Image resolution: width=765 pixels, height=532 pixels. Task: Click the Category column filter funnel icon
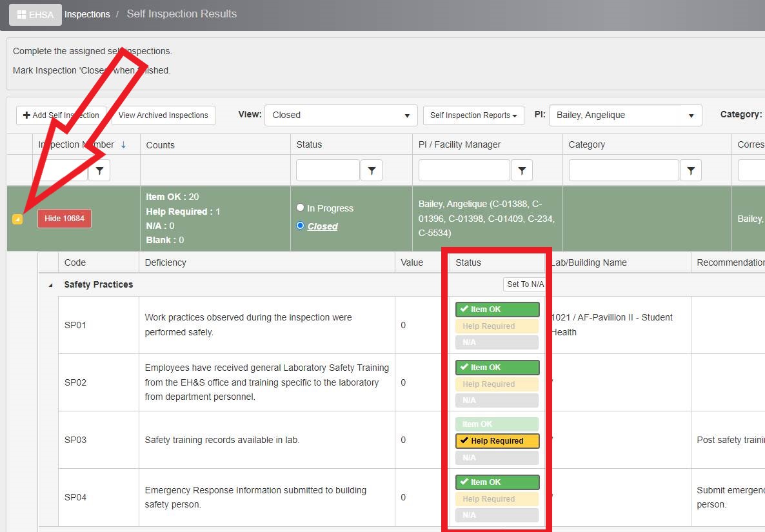[691, 170]
